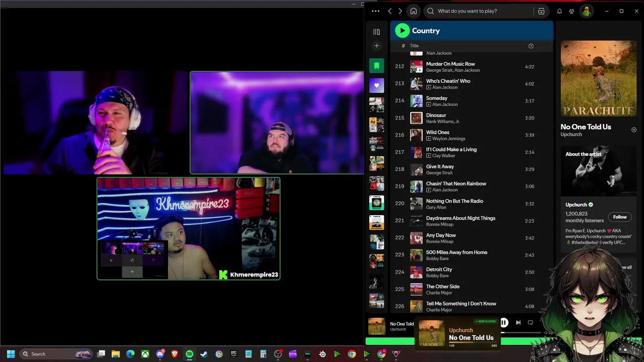The height and width of the screenshot is (362, 644).
Task: Focus the 'What do you want to play?' search box
Action: (478, 11)
